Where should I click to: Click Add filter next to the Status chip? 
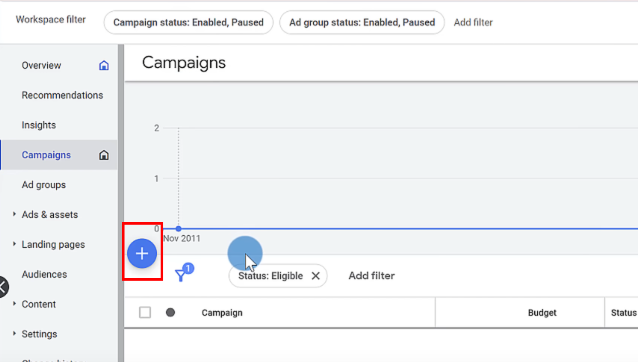coord(371,276)
